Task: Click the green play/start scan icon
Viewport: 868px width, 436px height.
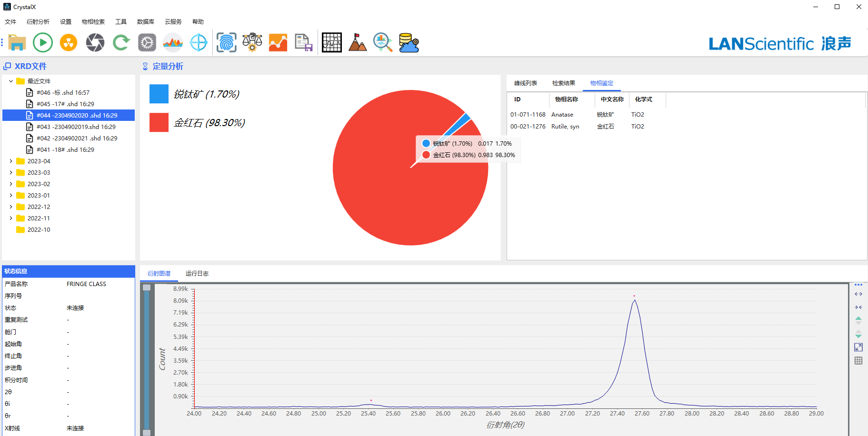Action: click(43, 43)
